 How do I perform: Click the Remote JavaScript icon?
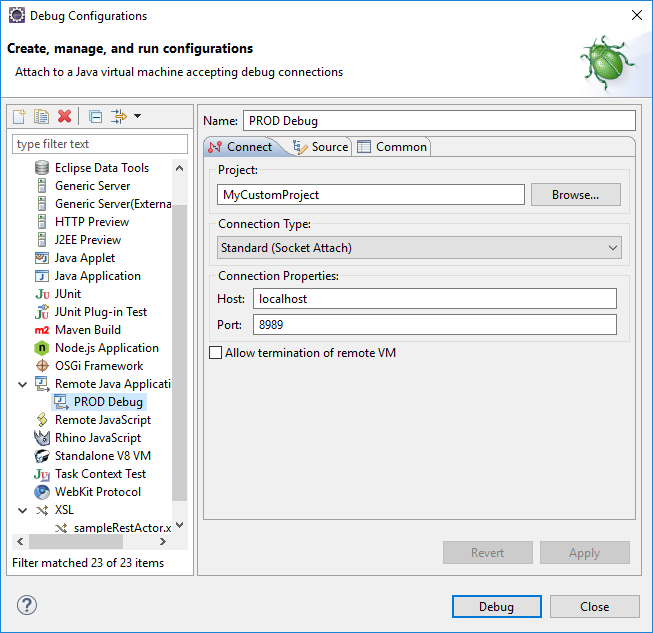[x=42, y=420]
